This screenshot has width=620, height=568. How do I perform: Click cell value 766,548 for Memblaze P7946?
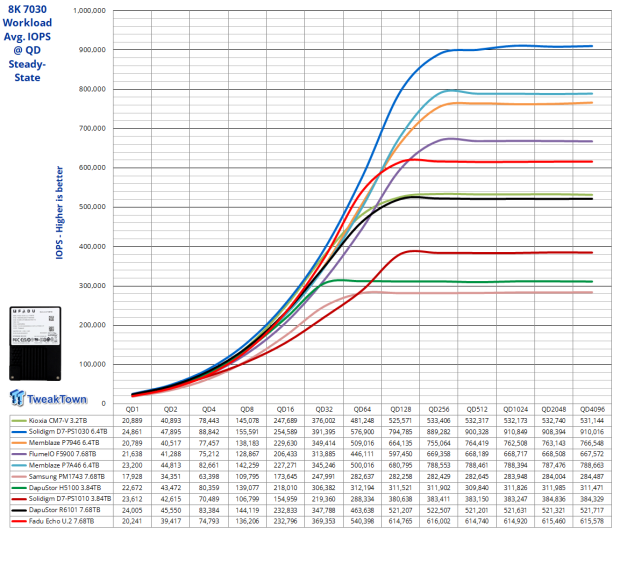click(592, 443)
